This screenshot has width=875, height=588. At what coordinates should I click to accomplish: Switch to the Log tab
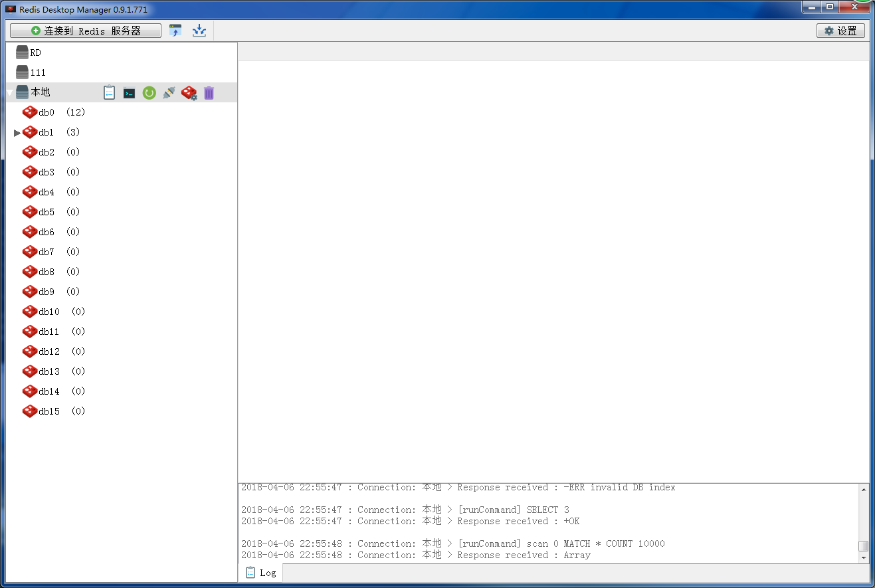pyautogui.click(x=260, y=573)
